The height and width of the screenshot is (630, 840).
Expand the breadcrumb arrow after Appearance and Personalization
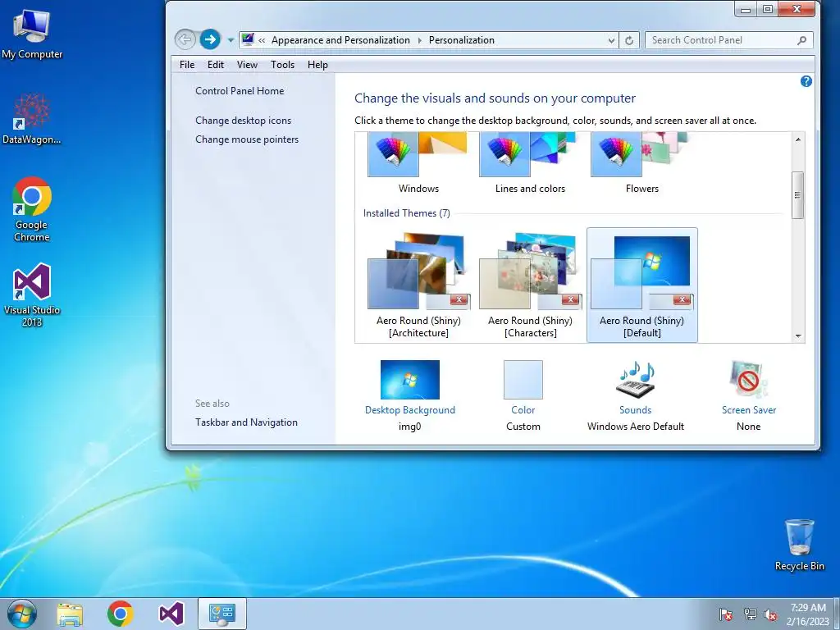click(419, 40)
